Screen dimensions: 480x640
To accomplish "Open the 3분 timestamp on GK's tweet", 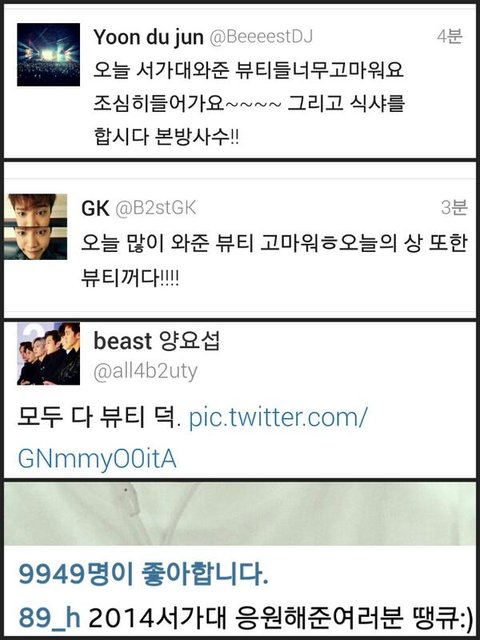I will tap(453, 208).
